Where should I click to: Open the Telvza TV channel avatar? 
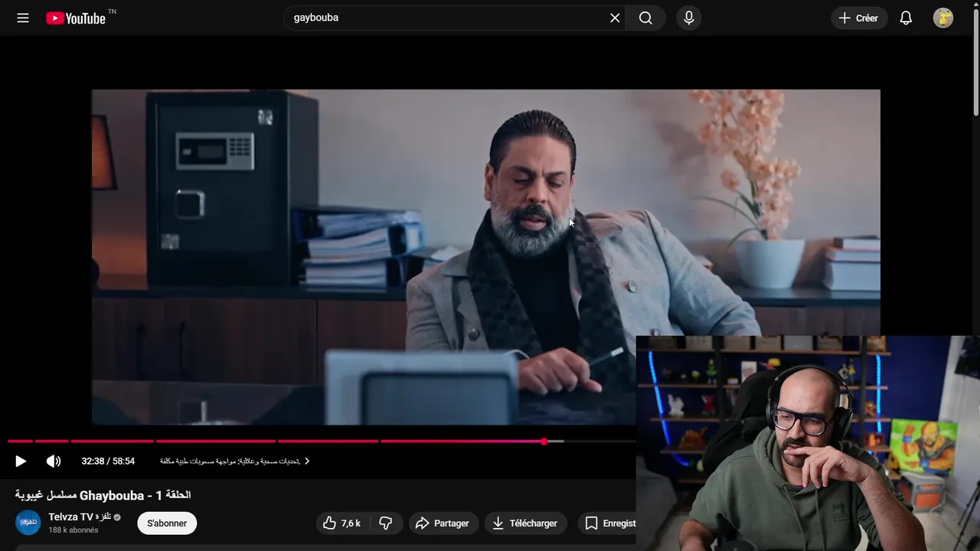(28, 523)
